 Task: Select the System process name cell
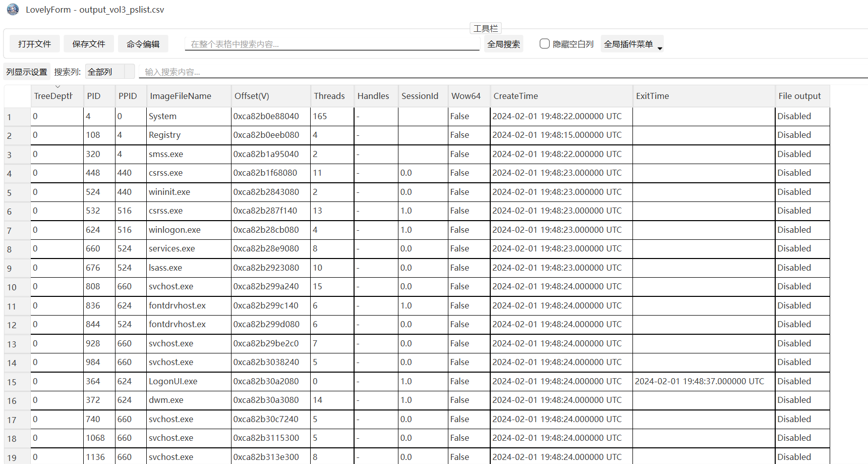point(189,116)
